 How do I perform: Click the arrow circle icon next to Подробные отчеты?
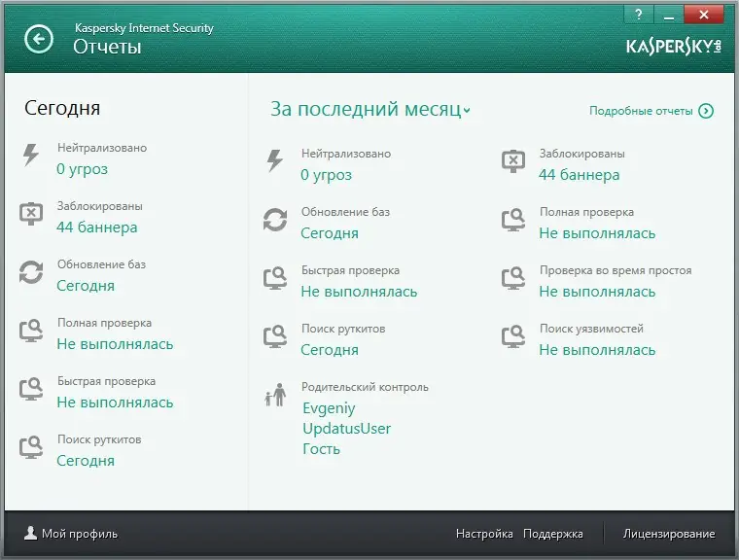coord(706,111)
